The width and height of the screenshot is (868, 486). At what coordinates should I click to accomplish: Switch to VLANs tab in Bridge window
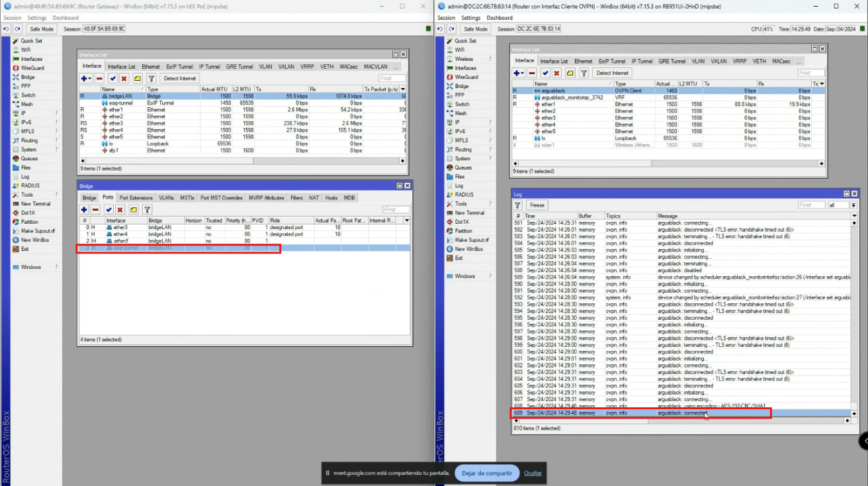[166, 197]
